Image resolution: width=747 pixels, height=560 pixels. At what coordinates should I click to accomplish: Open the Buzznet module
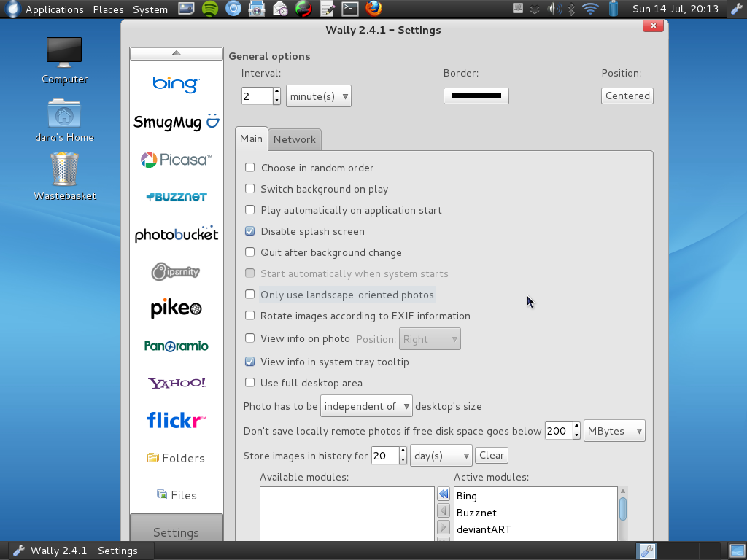pyautogui.click(x=176, y=197)
